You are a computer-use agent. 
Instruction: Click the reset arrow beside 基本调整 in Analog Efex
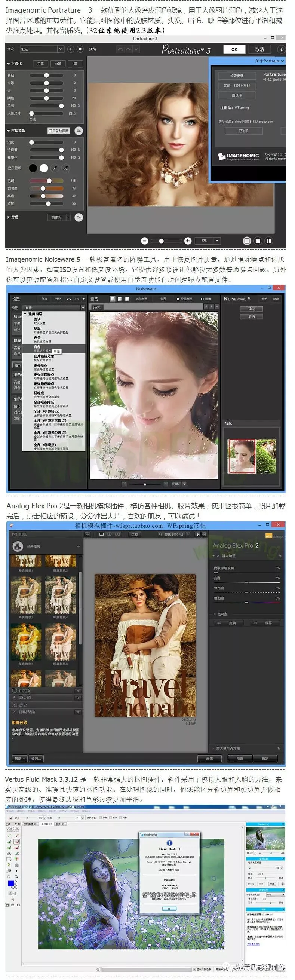coord(279,555)
